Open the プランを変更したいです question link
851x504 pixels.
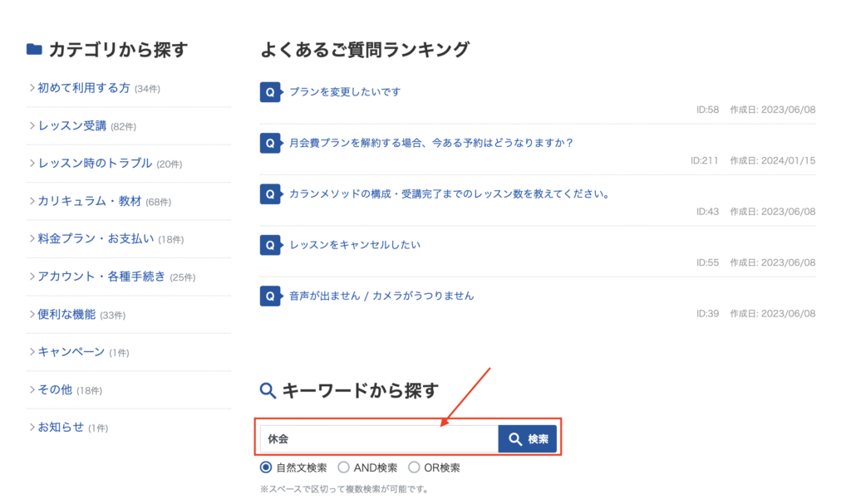pos(344,92)
